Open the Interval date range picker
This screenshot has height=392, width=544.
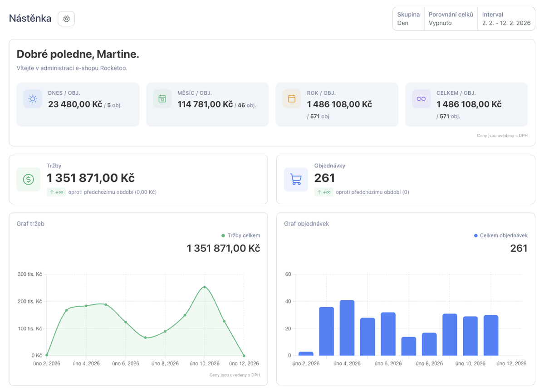506,19
